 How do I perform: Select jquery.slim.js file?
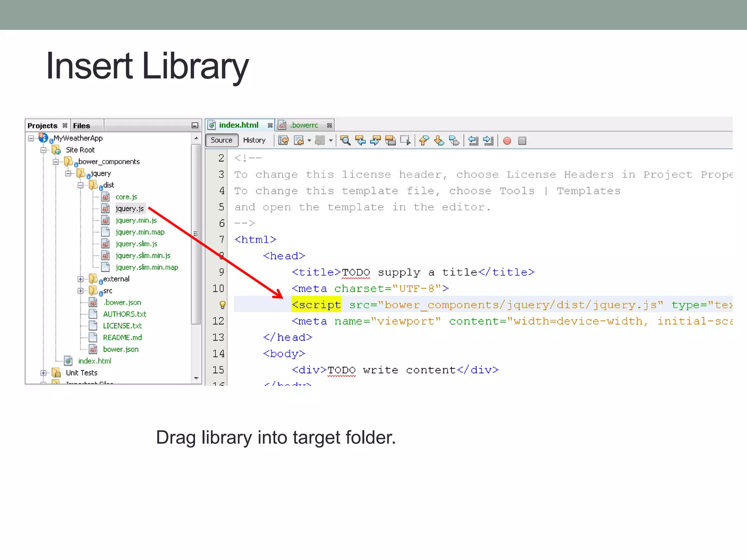point(136,244)
